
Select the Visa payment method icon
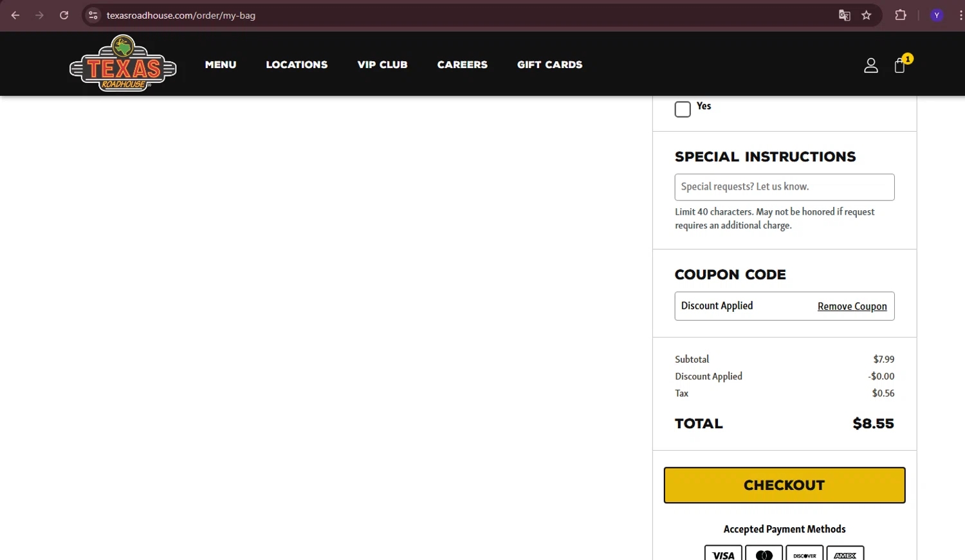(x=722, y=554)
